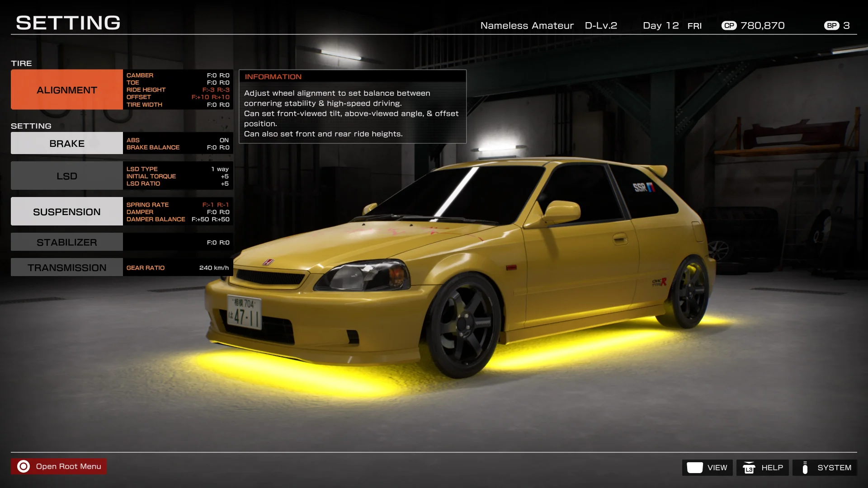
Task: Click the L3 HELP icon
Action: coord(749,468)
